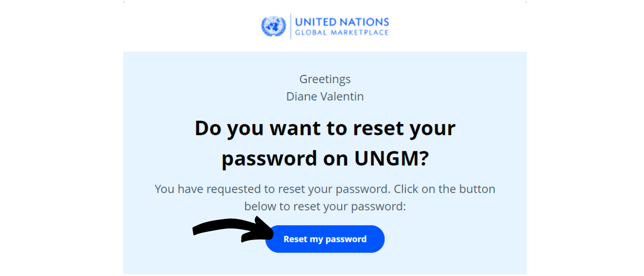Click the white header area beside the logo

456,27
